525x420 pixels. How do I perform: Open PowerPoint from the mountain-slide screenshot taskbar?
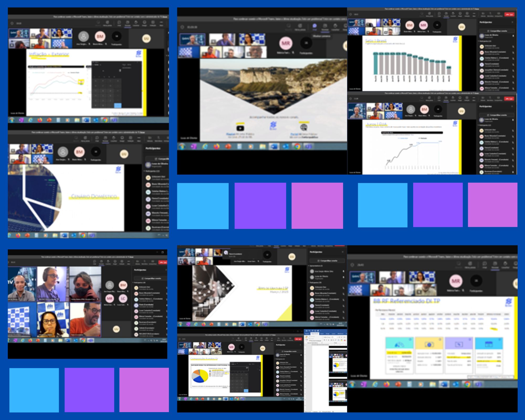[x=228, y=146]
